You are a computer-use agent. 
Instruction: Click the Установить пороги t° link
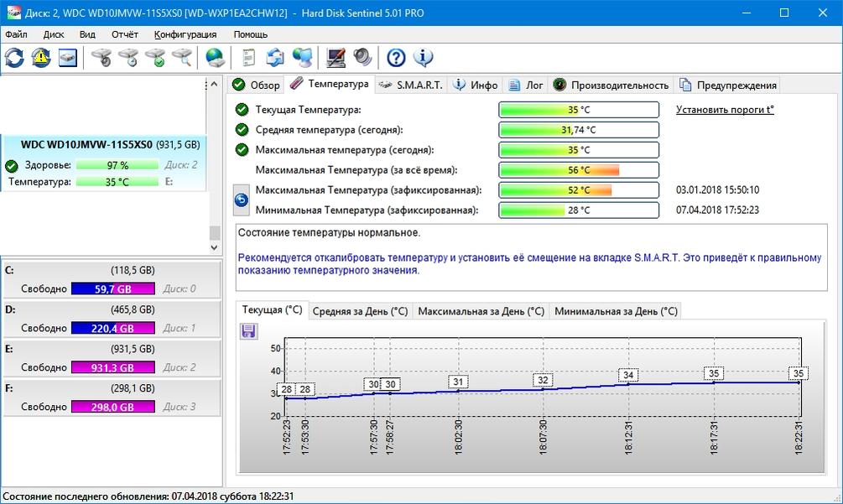(x=725, y=110)
